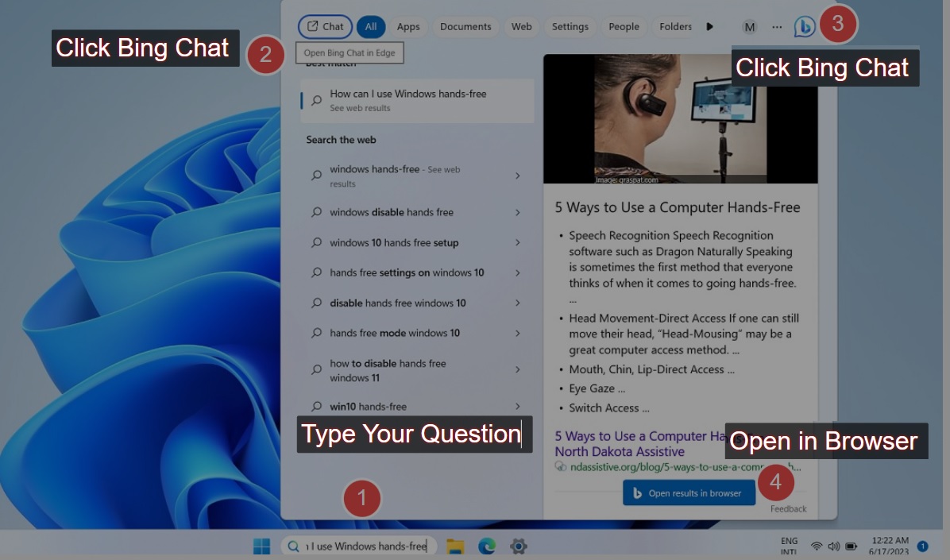
Task: Click the Microsoft account avatar marked M
Action: coord(749,26)
